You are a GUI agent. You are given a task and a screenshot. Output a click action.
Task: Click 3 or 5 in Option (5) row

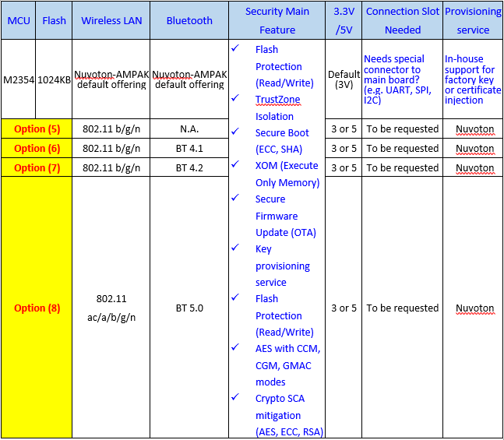tap(344, 128)
